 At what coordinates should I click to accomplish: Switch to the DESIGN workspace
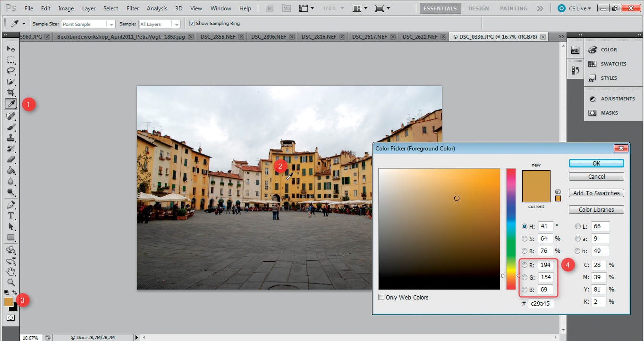point(479,8)
